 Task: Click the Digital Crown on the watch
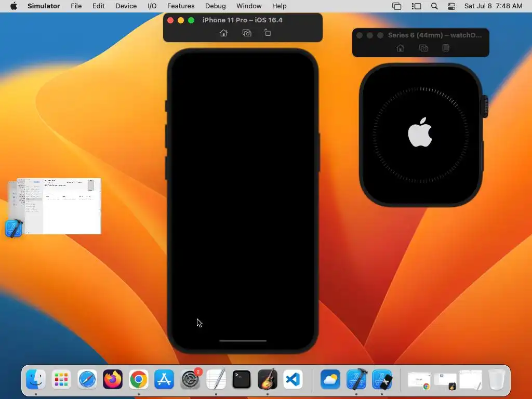[485, 107]
